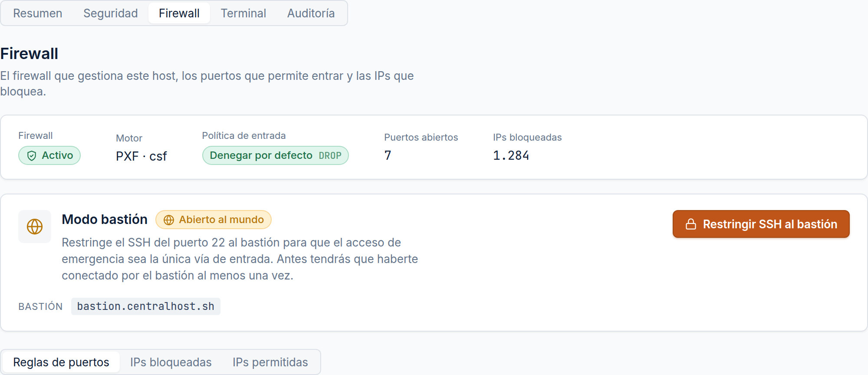This screenshot has height=375, width=868.
Task: Click the Denegar por defecto policy badge
Action: pyautogui.click(x=276, y=155)
